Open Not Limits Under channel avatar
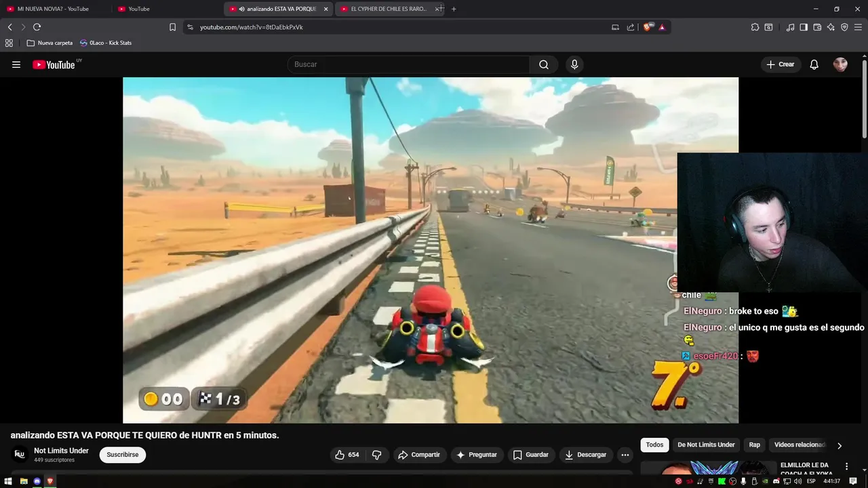 click(20, 454)
